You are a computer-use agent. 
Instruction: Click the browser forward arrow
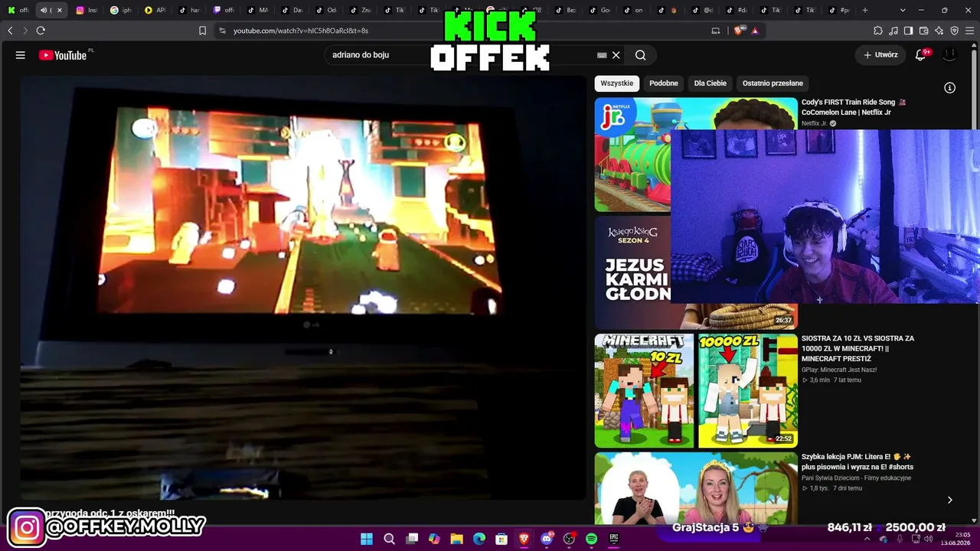tap(24, 31)
